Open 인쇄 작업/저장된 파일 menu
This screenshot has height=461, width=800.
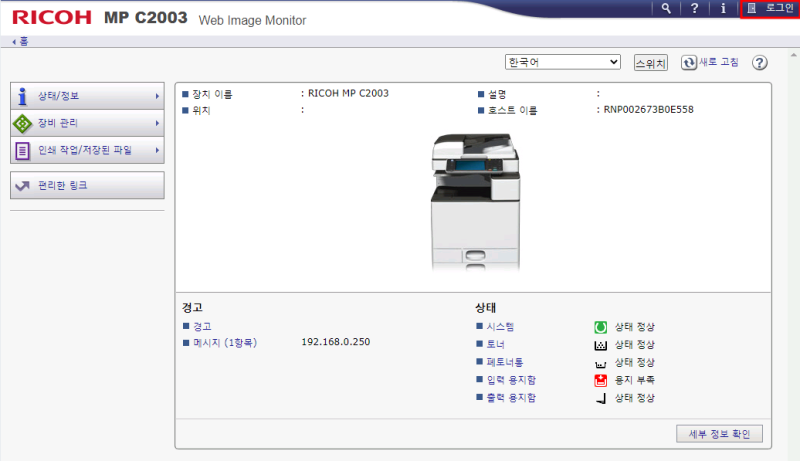point(87,150)
